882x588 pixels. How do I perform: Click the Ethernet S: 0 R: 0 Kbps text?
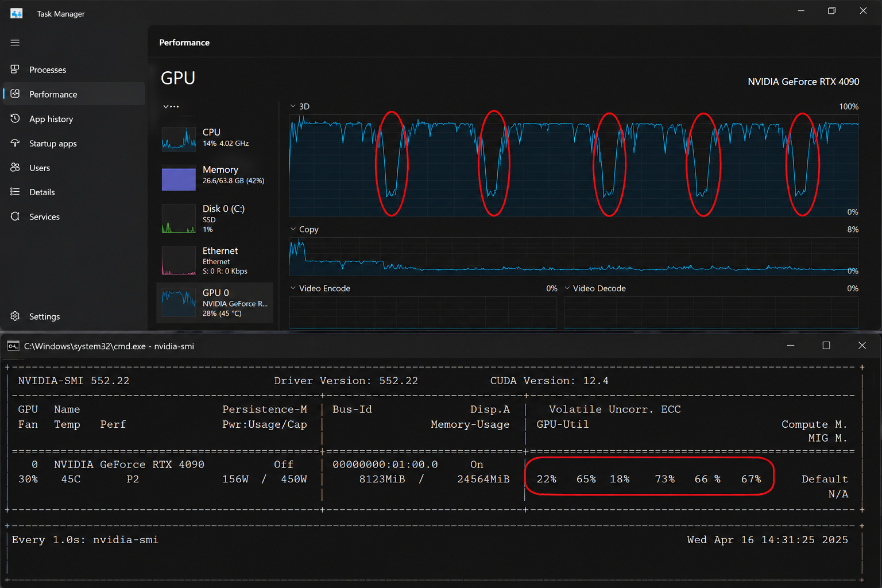coord(225,271)
